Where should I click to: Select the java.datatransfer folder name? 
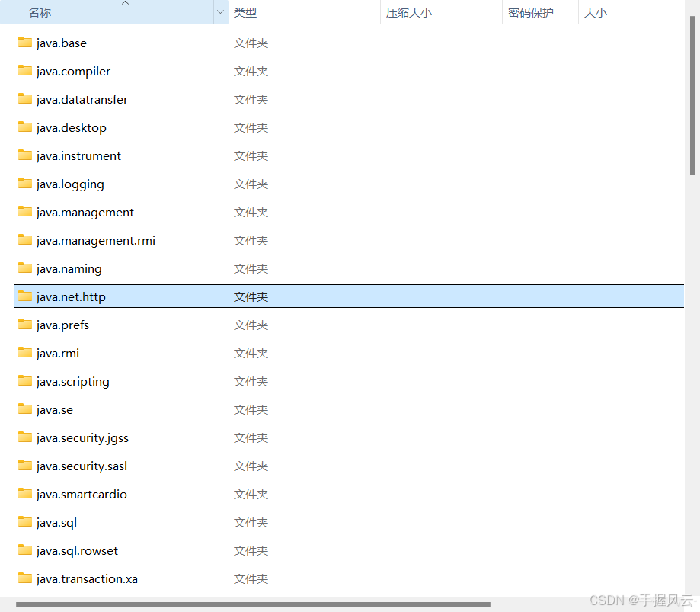tap(82, 99)
